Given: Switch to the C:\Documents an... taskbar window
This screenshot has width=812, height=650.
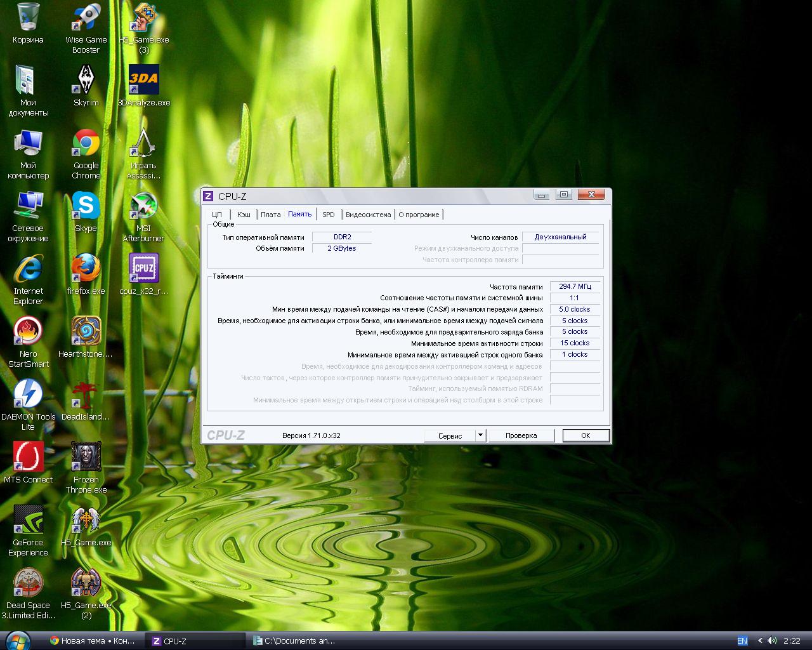Looking at the screenshot, I should 296,640.
